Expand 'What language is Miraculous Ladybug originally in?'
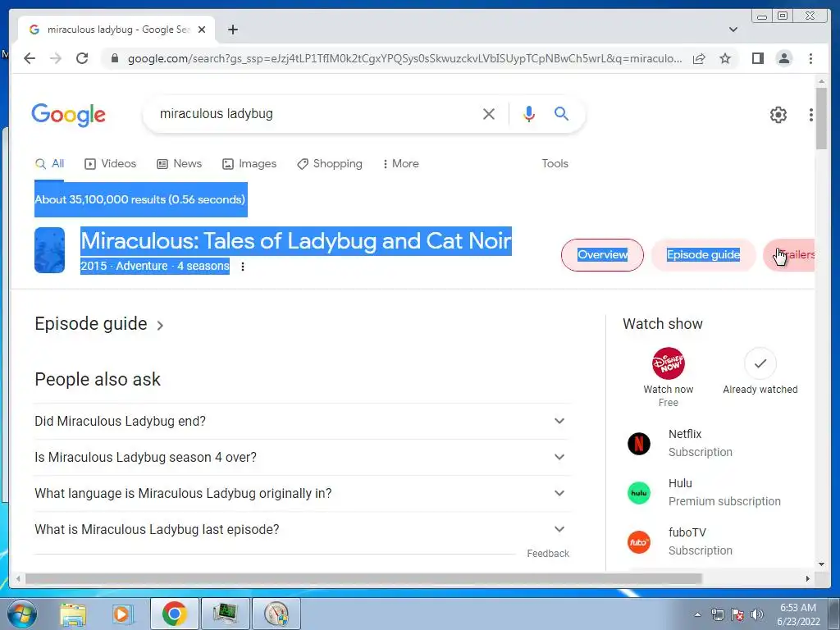840x630 pixels. pyautogui.click(x=302, y=493)
